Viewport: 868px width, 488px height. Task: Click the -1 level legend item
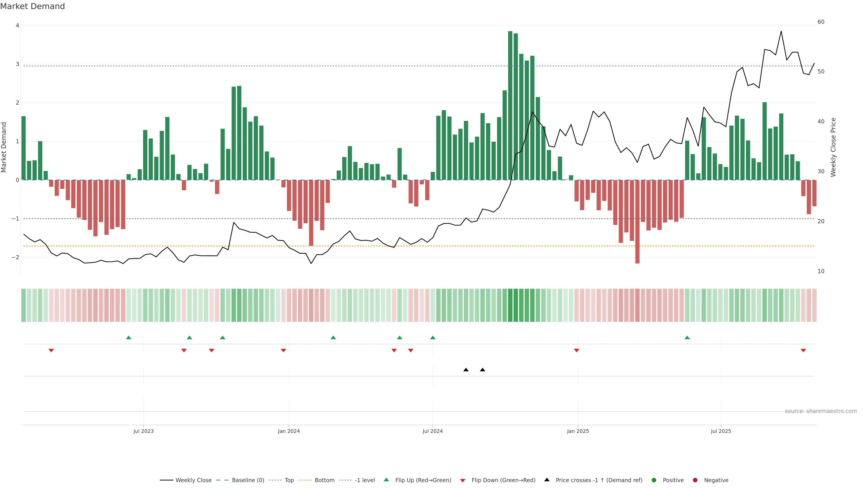point(365,480)
